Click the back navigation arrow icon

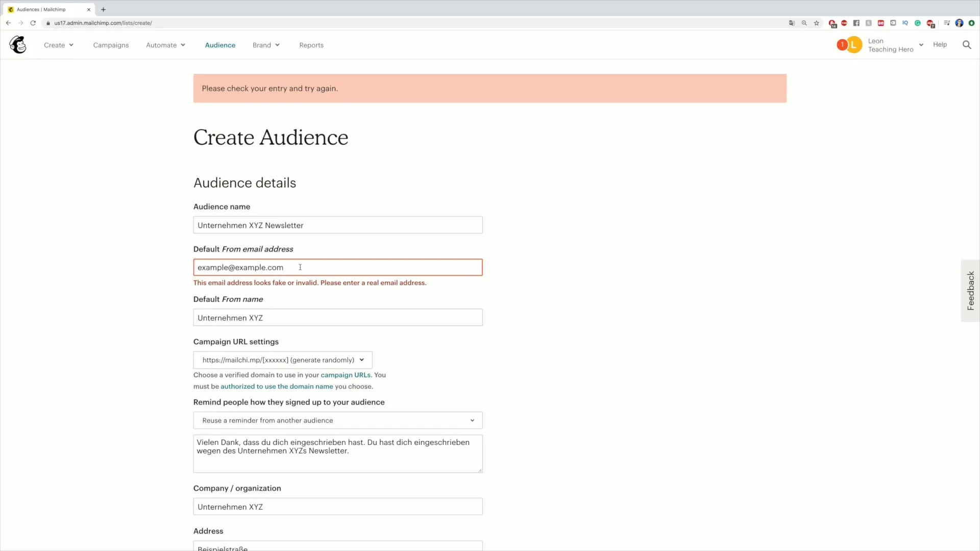[8, 23]
